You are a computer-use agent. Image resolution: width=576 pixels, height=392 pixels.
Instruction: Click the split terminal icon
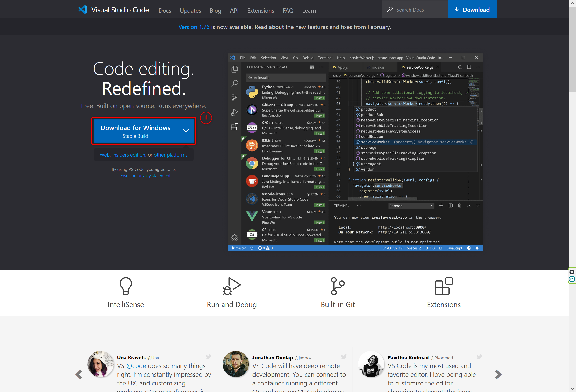pyautogui.click(x=450, y=205)
